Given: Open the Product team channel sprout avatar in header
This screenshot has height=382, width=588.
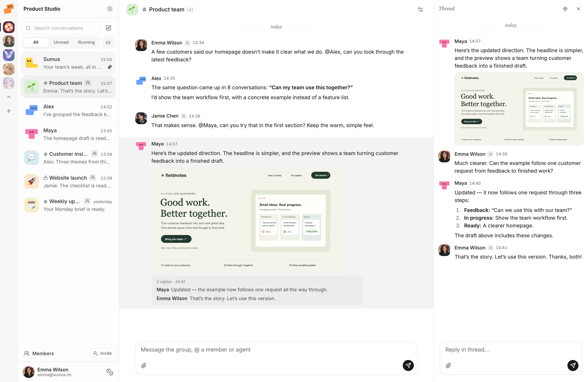Looking at the screenshot, I should coord(132,9).
